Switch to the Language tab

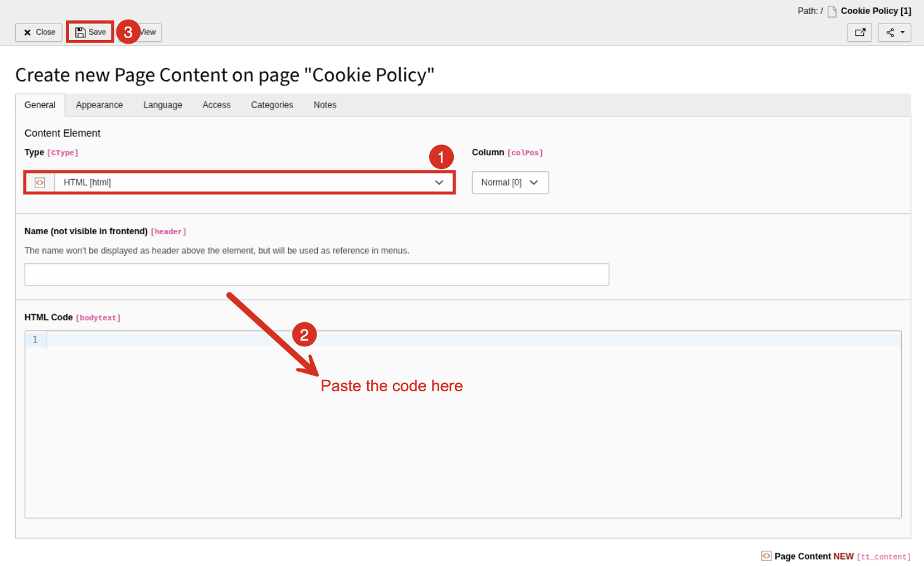coord(163,105)
